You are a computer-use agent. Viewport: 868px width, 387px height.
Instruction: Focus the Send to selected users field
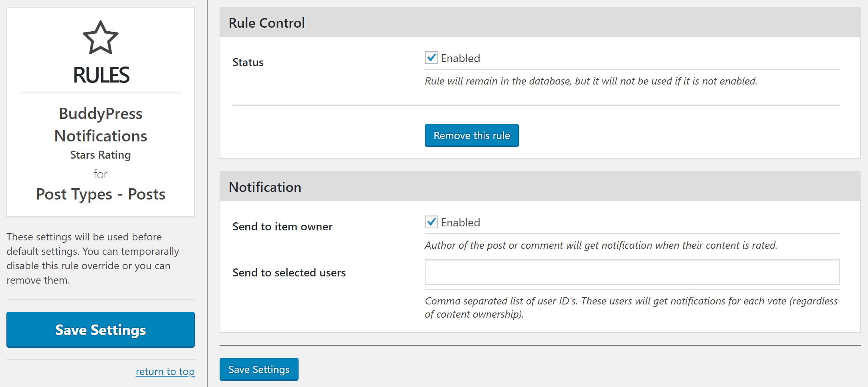(x=632, y=272)
